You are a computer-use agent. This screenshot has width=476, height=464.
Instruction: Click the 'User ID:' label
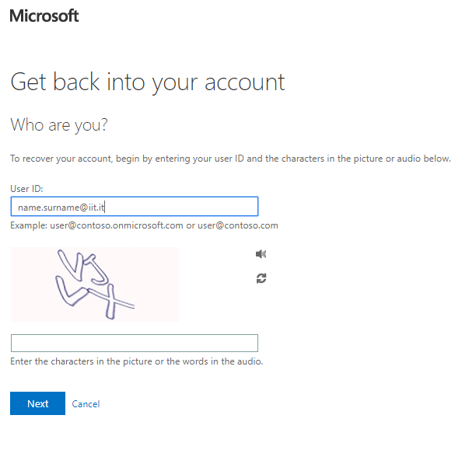pyautogui.click(x=26, y=189)
